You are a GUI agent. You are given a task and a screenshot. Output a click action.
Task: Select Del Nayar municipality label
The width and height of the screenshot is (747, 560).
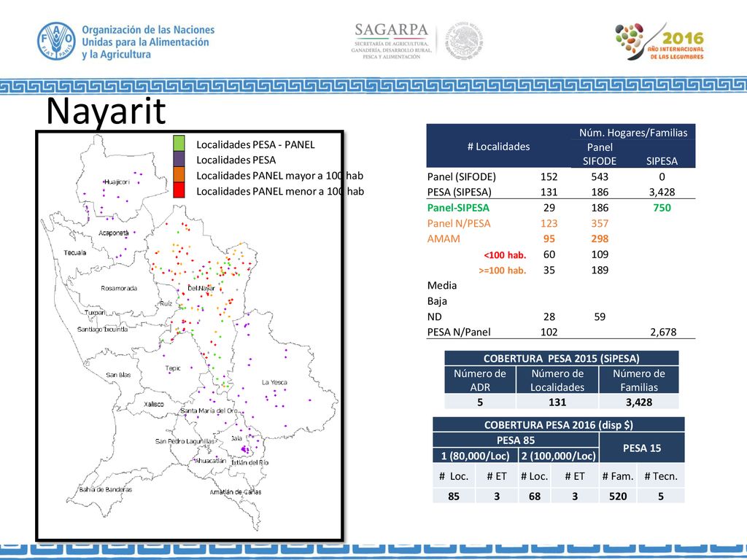[x=201, y=288]
